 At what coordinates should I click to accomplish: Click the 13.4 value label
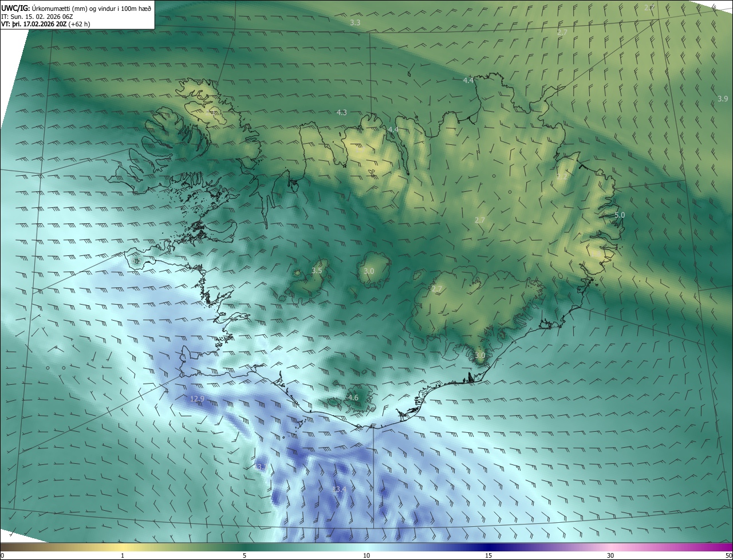pos(340,489)
